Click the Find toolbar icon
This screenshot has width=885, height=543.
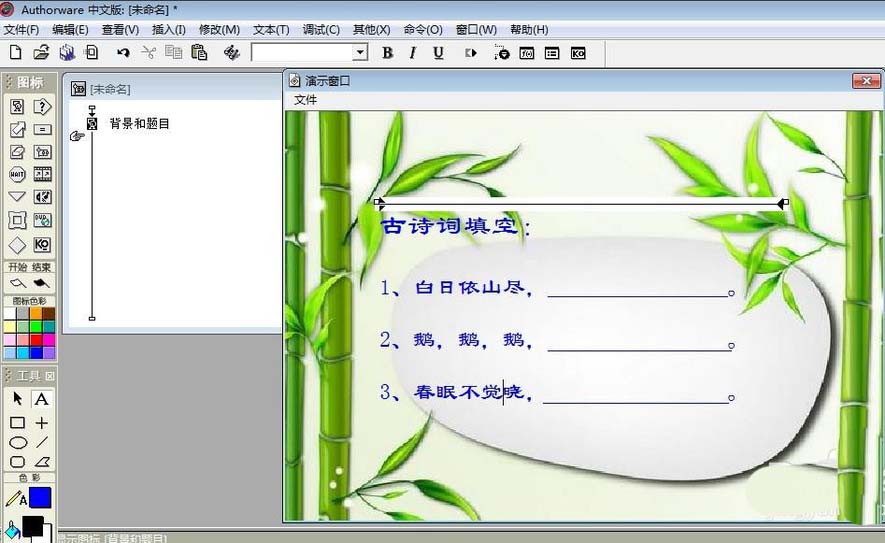231,52
